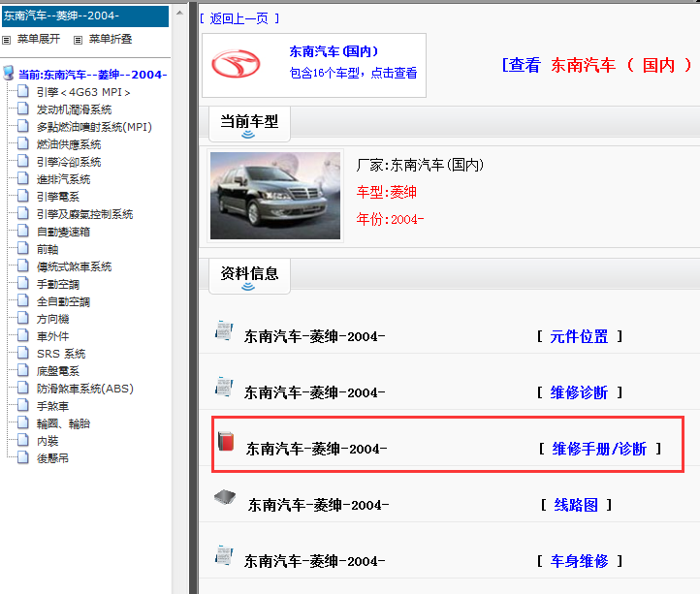Click page icon beside 多點燃油噴射系統(MPI)
700x594 pixels.
(x=23, y=126)
